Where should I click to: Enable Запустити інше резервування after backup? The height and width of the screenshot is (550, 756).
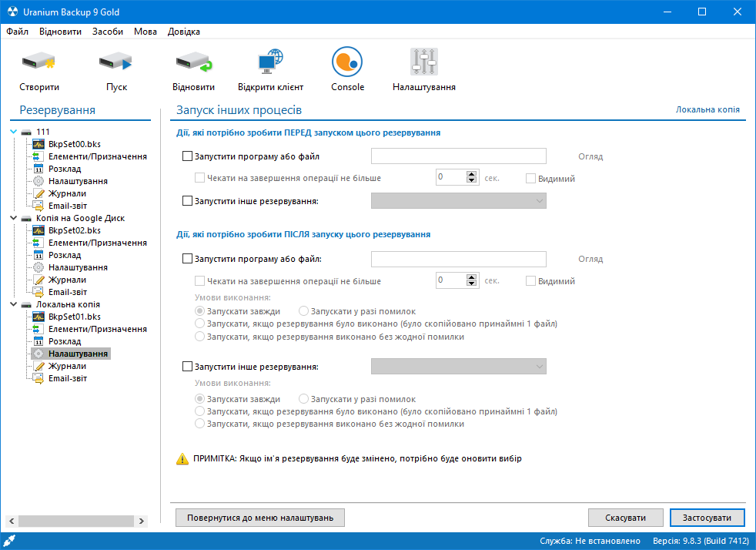pos(188,367)
